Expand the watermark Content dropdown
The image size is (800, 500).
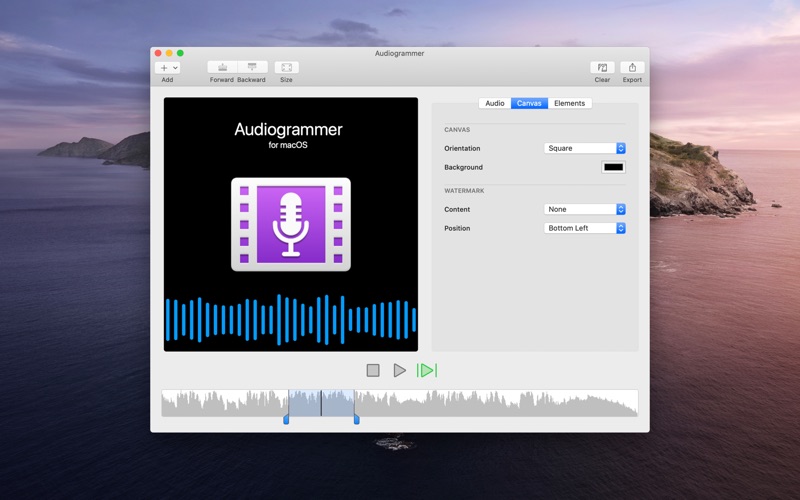coord(585,209)
